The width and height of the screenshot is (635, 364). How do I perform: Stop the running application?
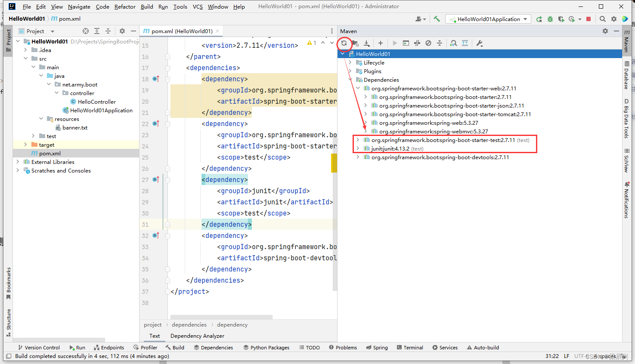click(589, 19)
